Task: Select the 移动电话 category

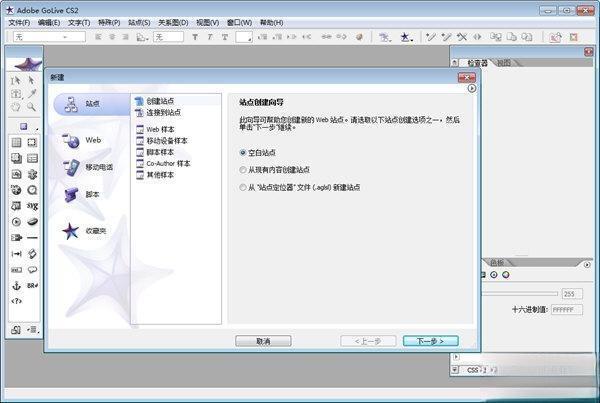Action: (x=88, y=167)
